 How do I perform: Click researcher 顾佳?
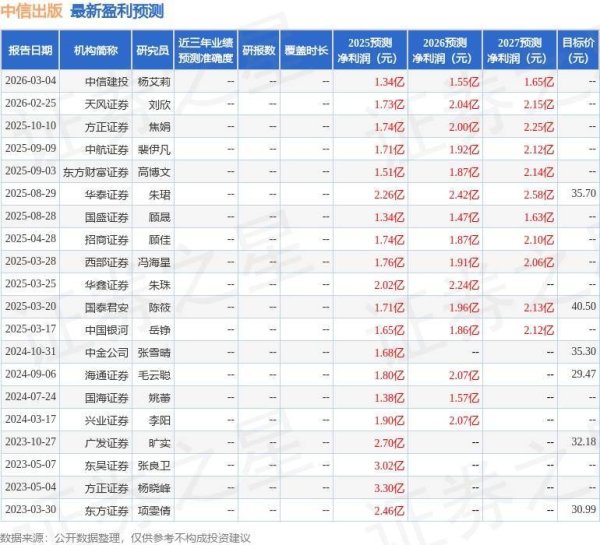160,240
